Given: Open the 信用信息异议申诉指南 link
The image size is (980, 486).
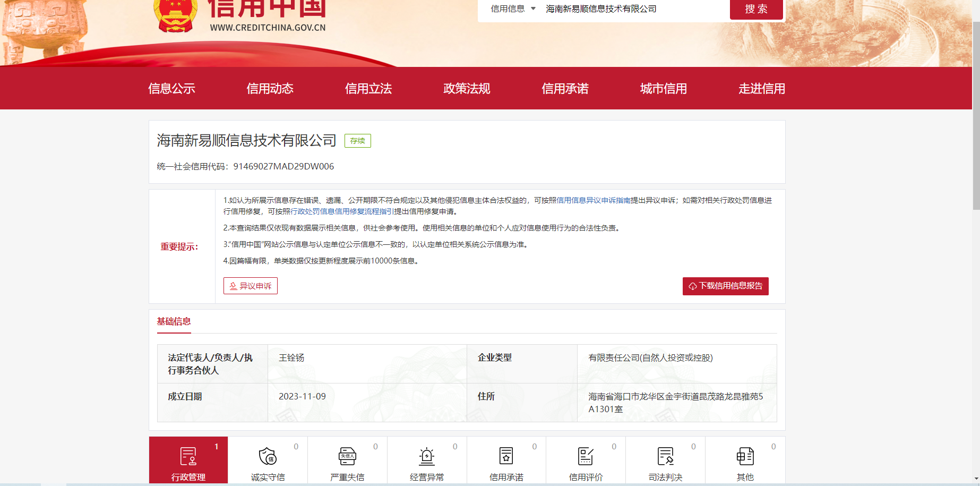Looking at the screenshot, I should click(x=593, y=200).
